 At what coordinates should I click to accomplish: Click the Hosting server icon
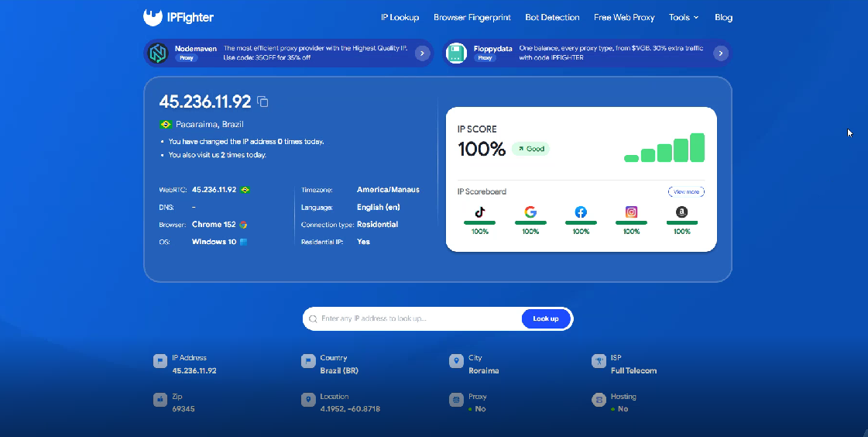[x=599, y=400]
